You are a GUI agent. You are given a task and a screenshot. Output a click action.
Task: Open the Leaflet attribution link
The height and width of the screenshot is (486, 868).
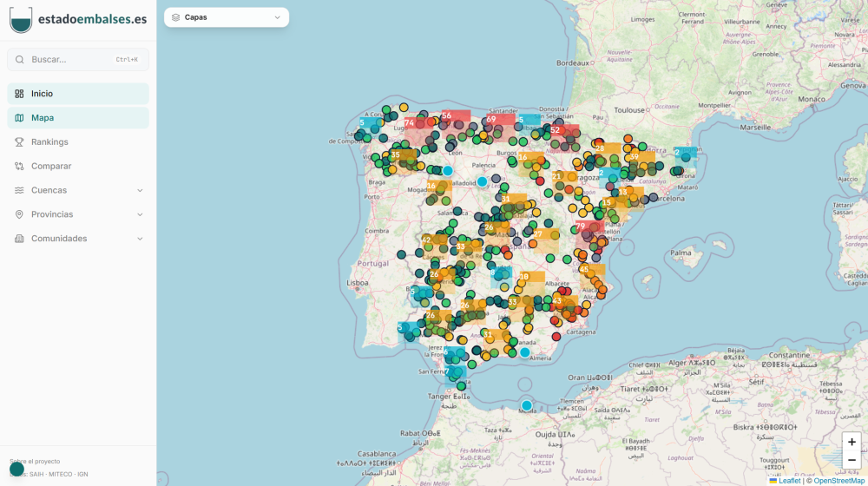point(789,481)
